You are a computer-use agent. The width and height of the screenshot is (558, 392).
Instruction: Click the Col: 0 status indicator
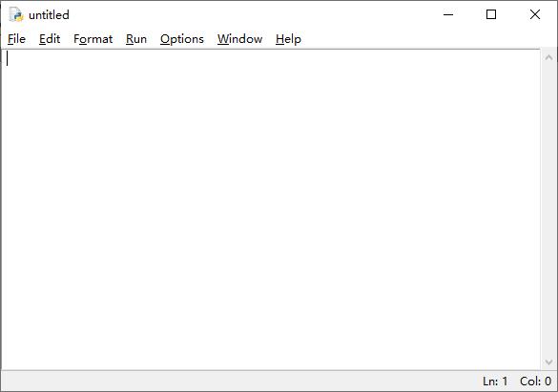click(535, 382)
